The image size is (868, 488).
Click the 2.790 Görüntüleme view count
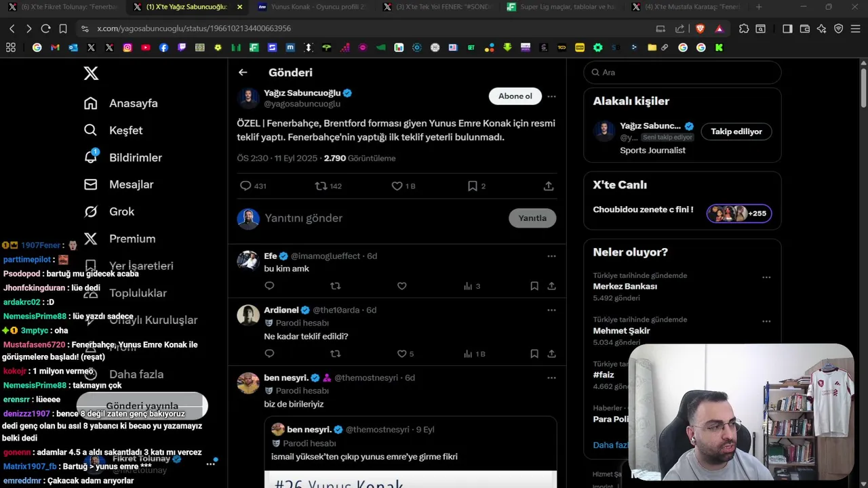[x=359, y=158]
